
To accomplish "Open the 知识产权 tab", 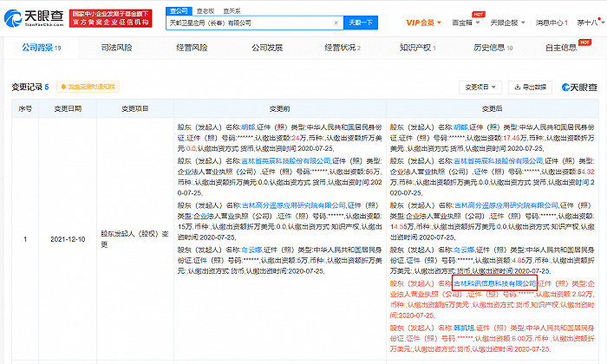I will coord(417,48).
